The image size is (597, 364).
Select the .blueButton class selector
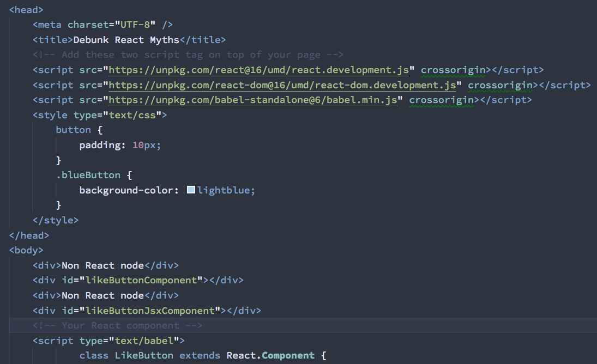click(88, 174)
